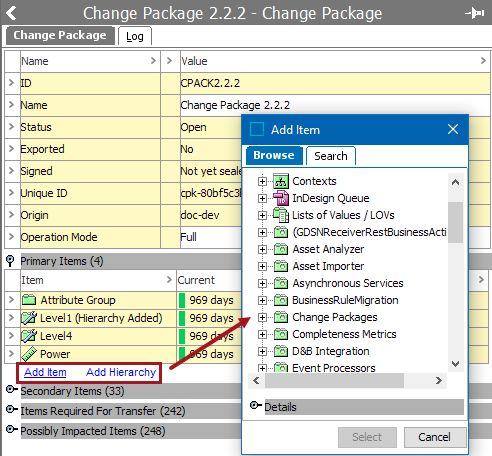Click the tree's vertical scrollbar down arrow
The image size is (492, 456).
pos(455,364)
